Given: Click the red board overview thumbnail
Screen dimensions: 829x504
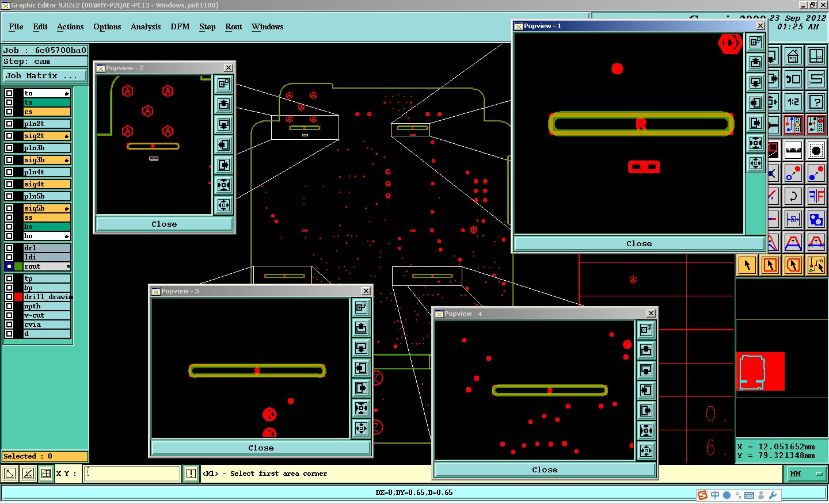Looking at the screenshot, I should pyautogui.click(x=760, y=372).
